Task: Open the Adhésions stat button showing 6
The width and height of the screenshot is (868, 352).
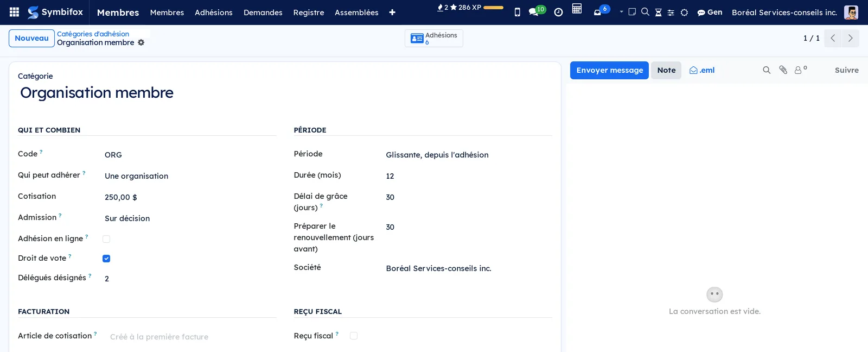Action: coord(434,38)
